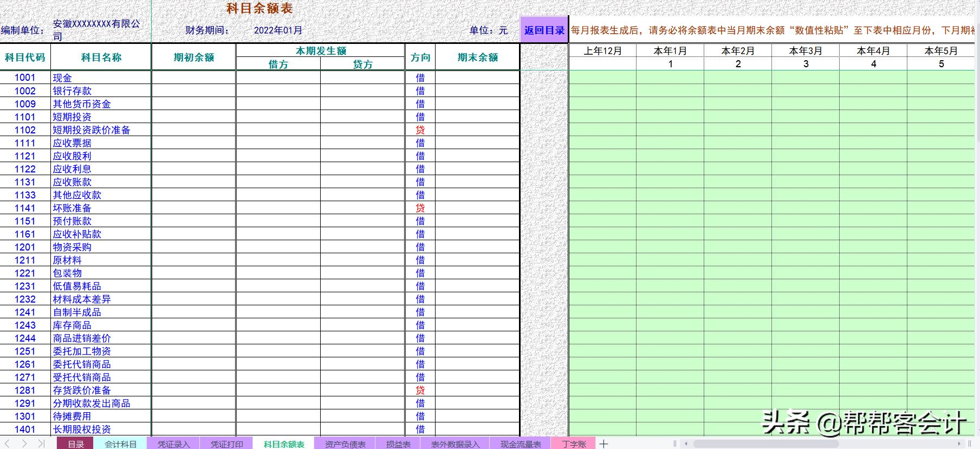Go to last sheet tab arrow
The width and height of the screenshot is (980, 449).
coord(41,444)
